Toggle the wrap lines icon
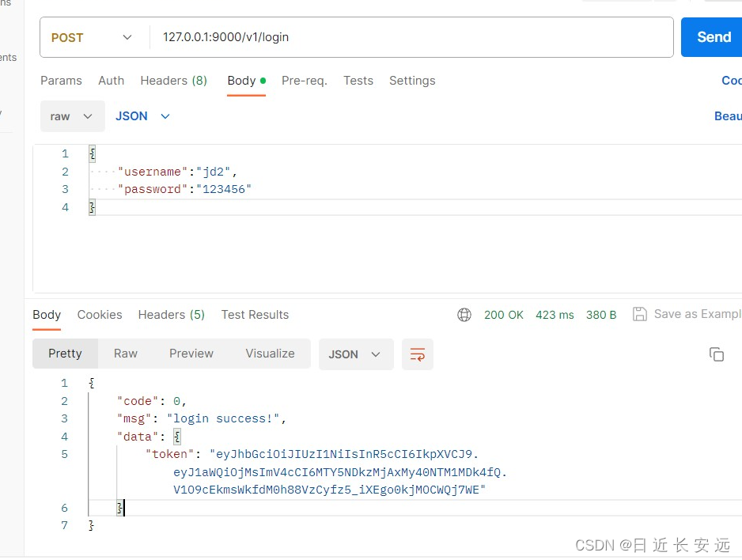 tap(418, 354)
